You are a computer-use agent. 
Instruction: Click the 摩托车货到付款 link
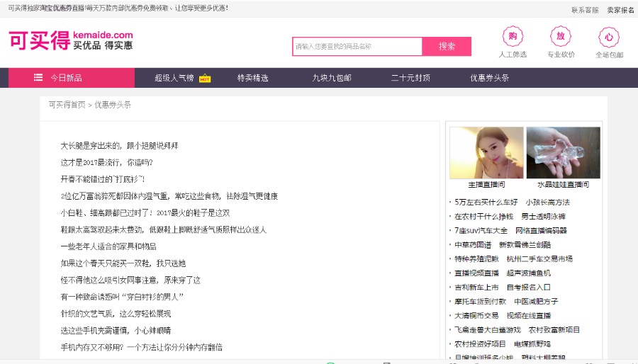480,302
